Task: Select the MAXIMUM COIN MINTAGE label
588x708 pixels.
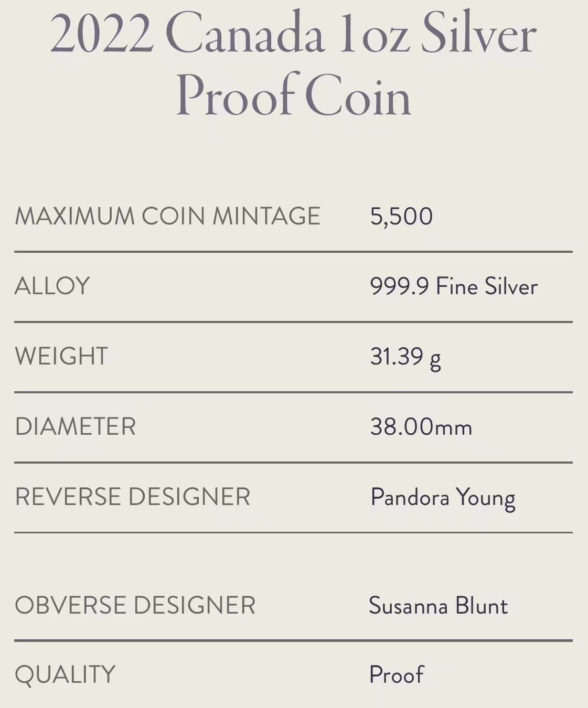Action: click(x=167, y=216)
